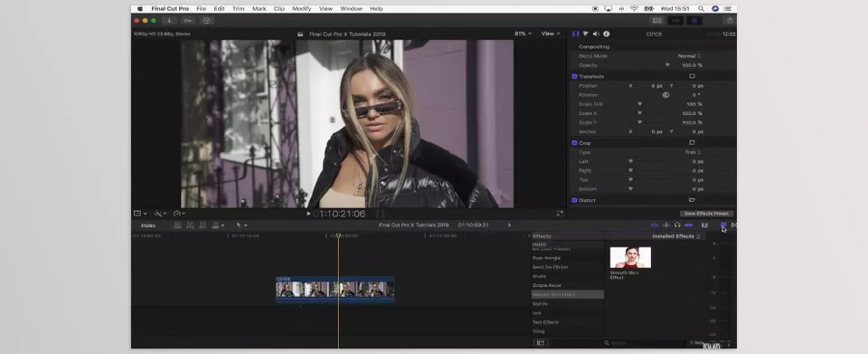This screenshot has width=868, height=354.
Task: Play the viewer video
Action: pos(309,214)
